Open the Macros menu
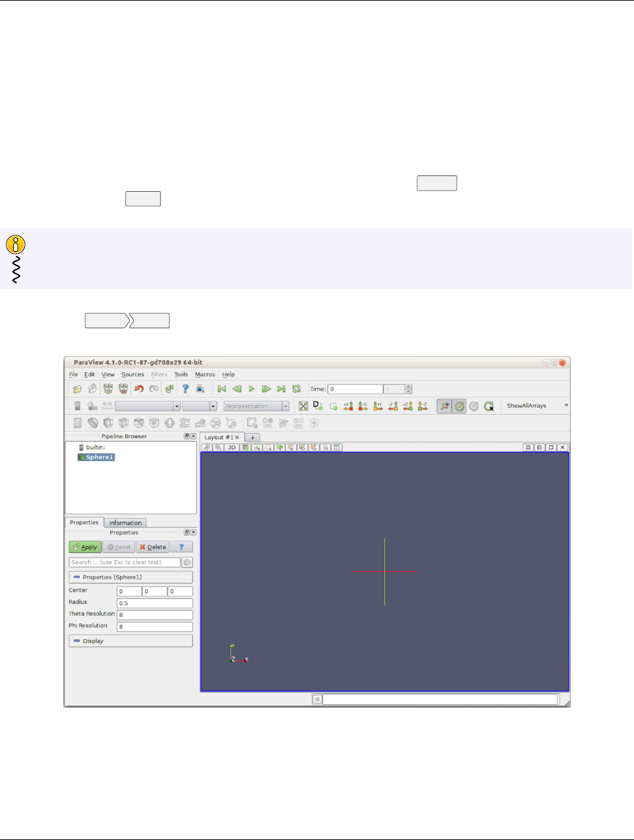The image size is (634, 840). coord(205,374)
